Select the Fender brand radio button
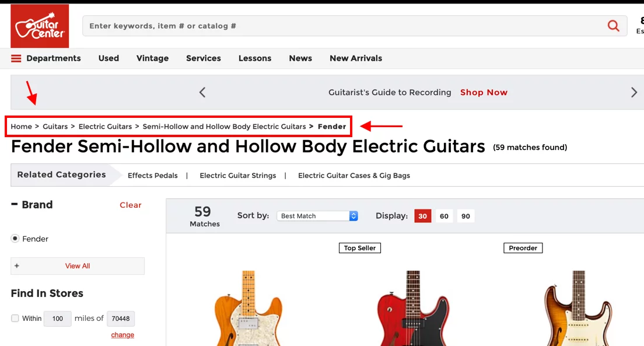644x346 pixels. [x=15, y=239]
